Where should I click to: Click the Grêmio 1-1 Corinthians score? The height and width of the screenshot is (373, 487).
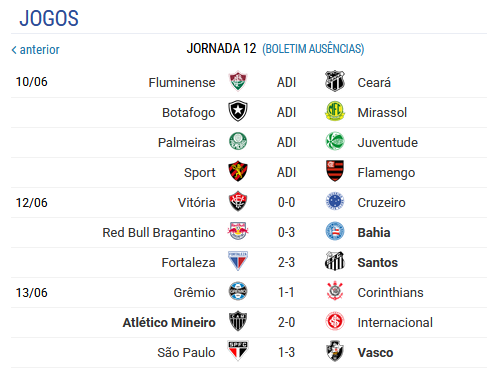286,292
